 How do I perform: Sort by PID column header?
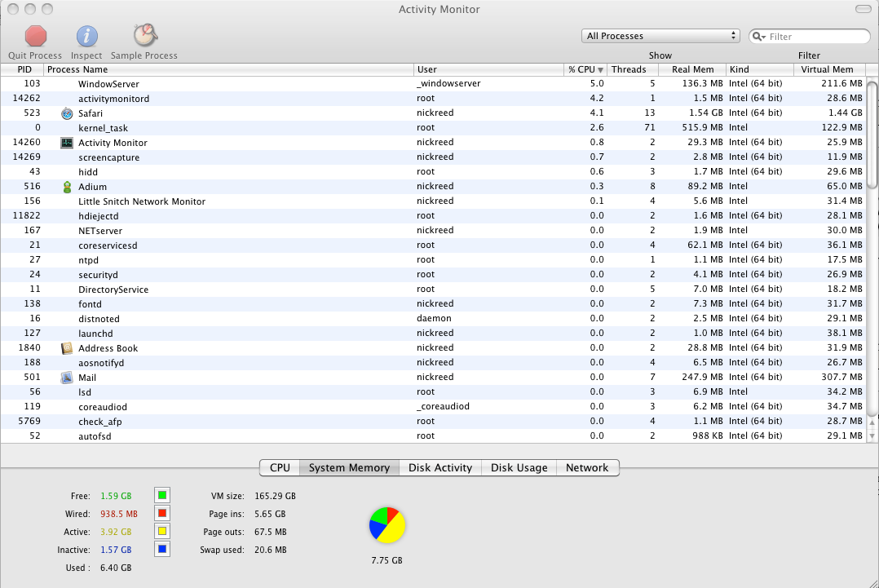click(23, 69)
